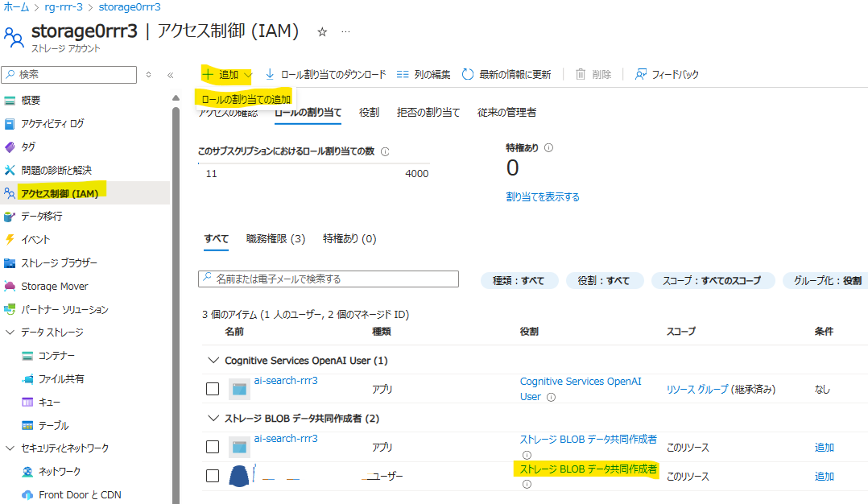868x504 pixels.
Task: Select アクセス制御 (IAM) in sidebar
Action: pyautogui.click(x=60, y=193)
